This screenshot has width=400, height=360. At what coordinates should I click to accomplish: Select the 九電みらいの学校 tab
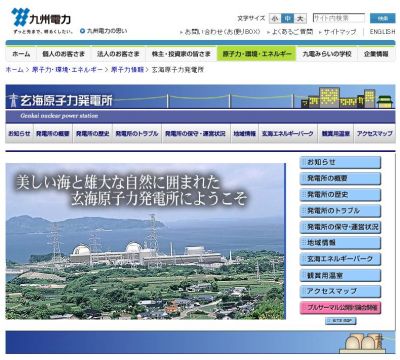click(x=327, y=54)
